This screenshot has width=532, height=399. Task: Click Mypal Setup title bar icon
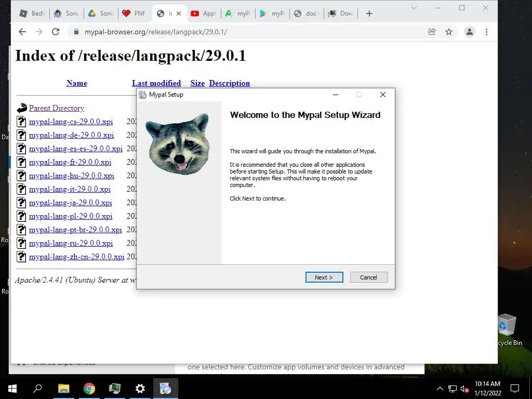(x=142, y=95)
